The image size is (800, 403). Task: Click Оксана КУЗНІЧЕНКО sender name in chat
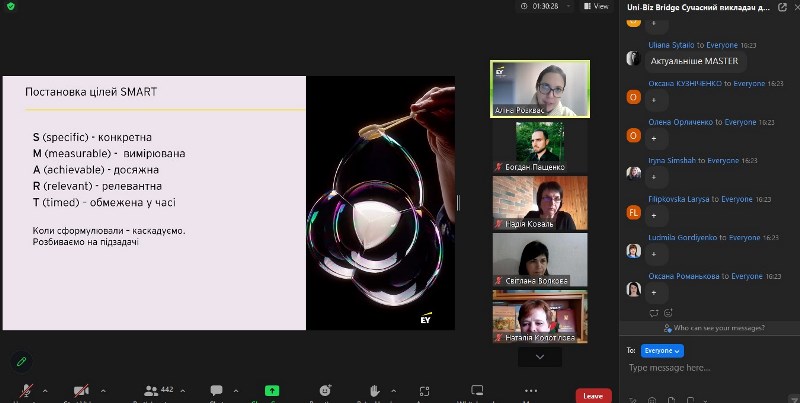point(685,84)
